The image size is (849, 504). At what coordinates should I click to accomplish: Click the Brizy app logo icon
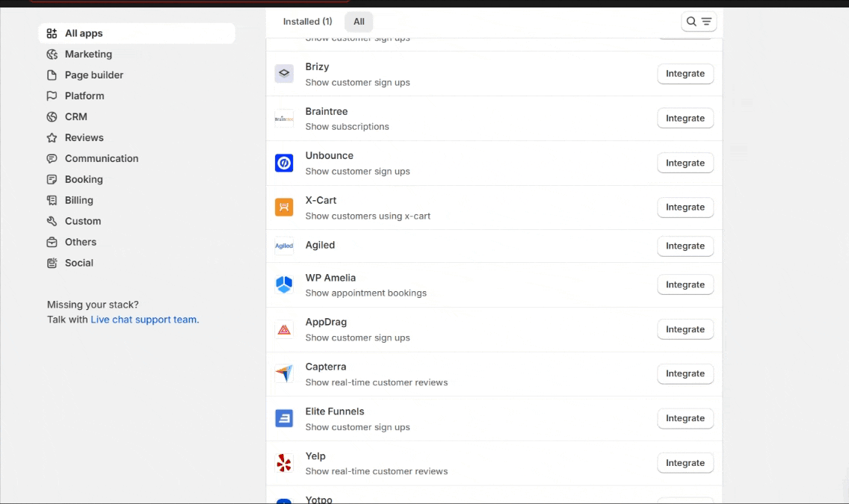click(284, 74)
